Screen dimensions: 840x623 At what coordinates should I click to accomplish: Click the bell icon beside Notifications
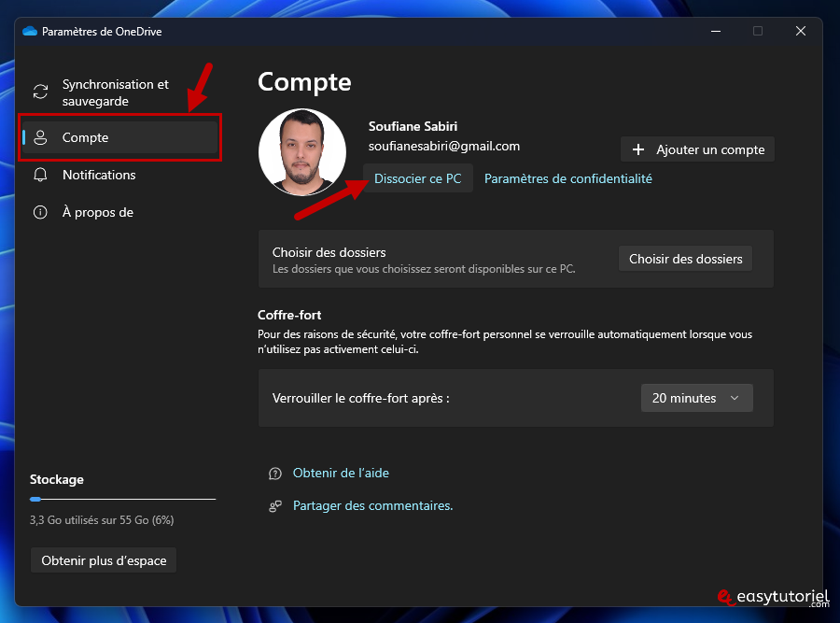[x=40, y=175]
